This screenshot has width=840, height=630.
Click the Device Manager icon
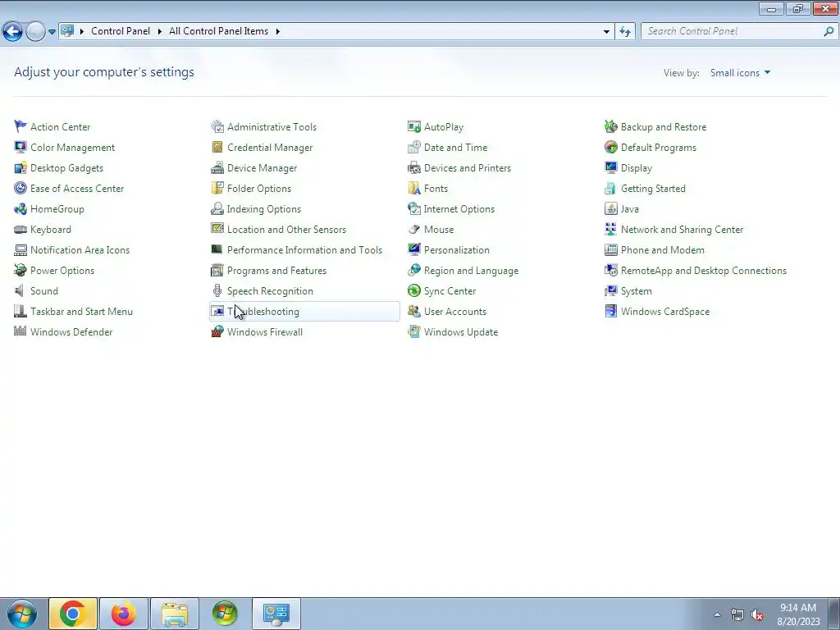217,167
